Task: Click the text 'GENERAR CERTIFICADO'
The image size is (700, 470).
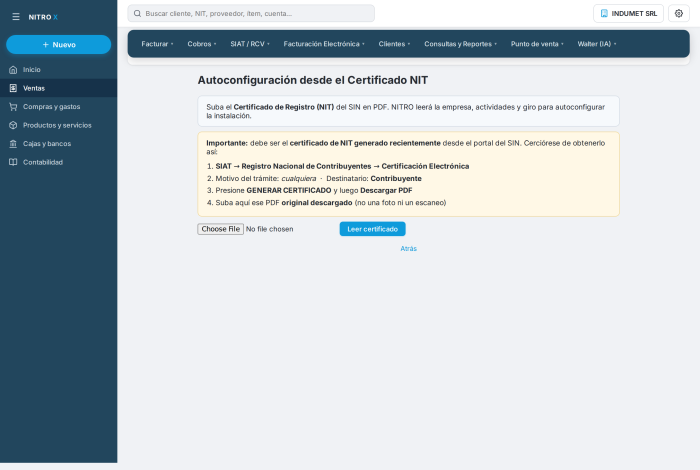Action: 289,190
